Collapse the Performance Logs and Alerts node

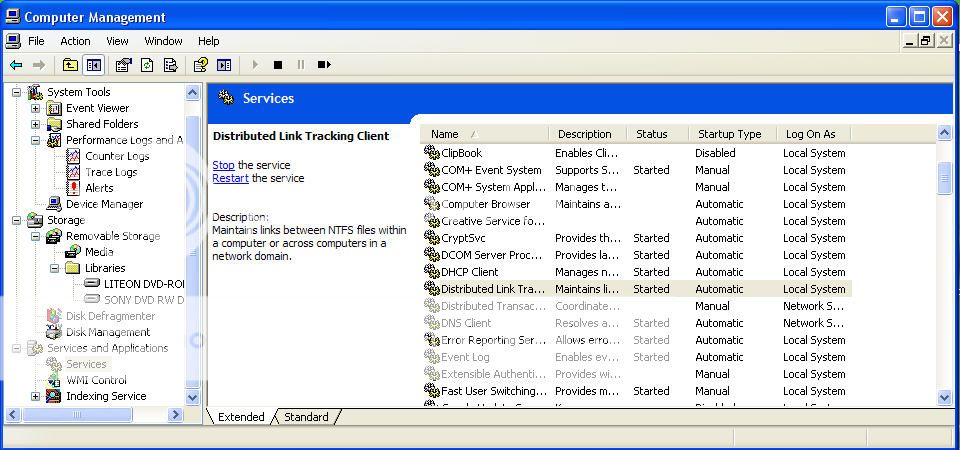36,140
